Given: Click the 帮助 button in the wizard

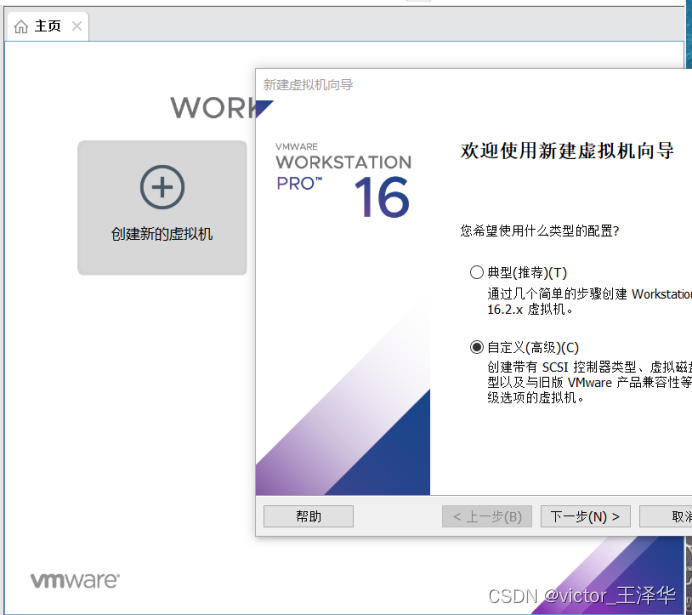Looking at the screenshot, I should (308, 516).
